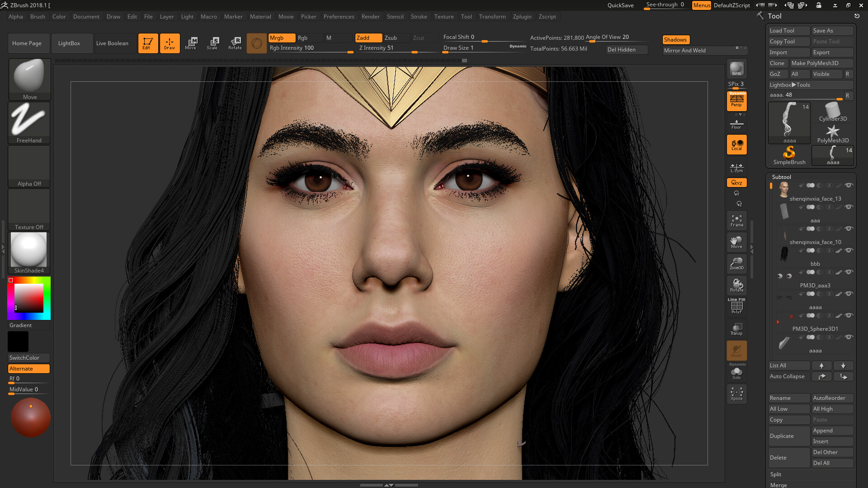Toggle Live Boolean
The width and height of the screenshot is (868, 488).
coord(115,43)
